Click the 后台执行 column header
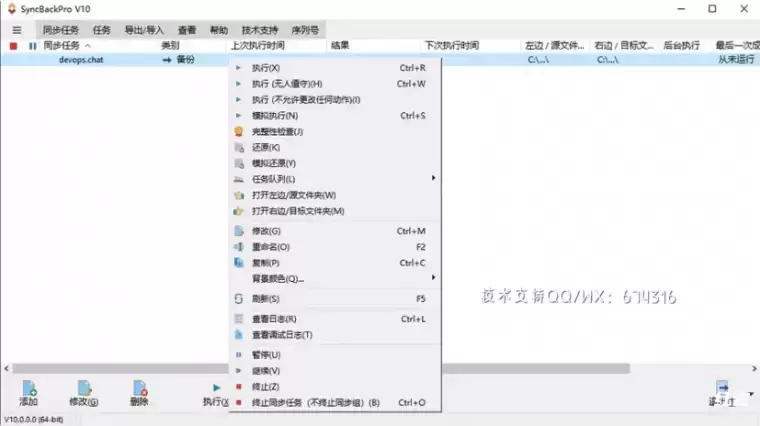 tap(681, 46)
